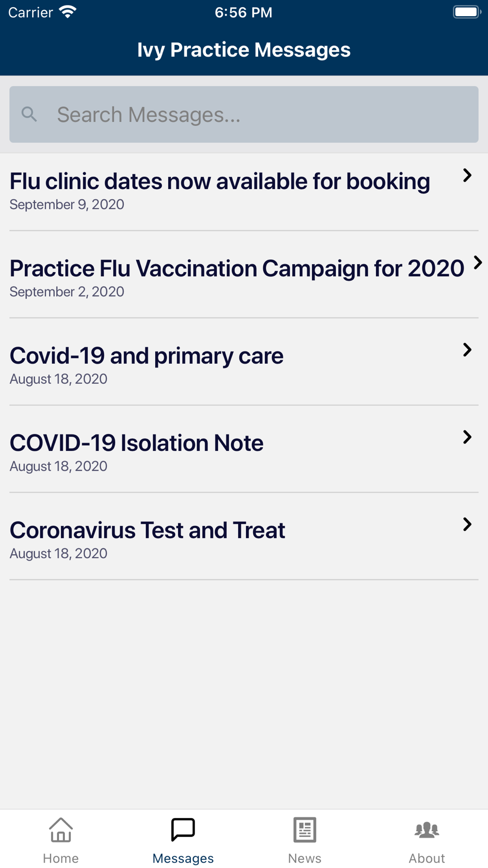Expand chevron for Practice Flu Vaccination Campaign
The image size is (488, 868).
478,263
